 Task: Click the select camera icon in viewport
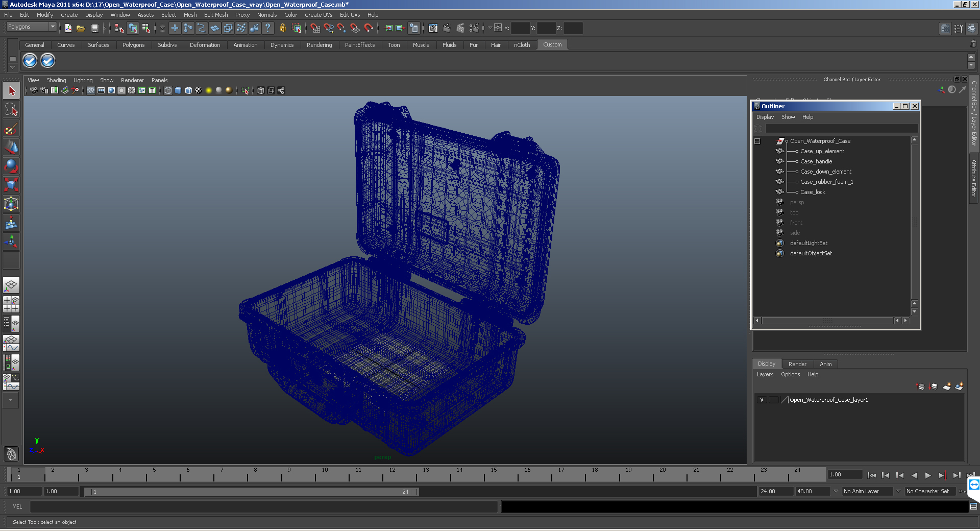coord(34,90)
